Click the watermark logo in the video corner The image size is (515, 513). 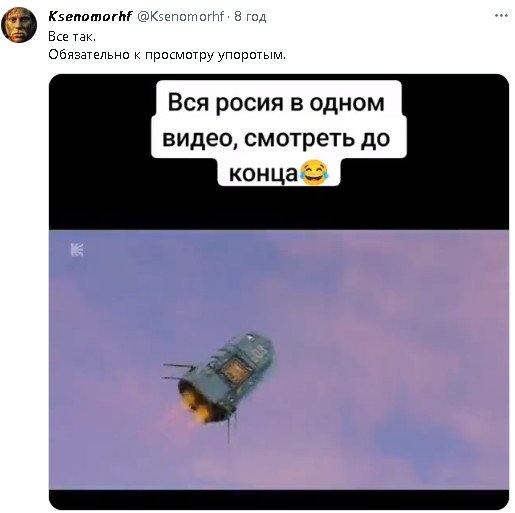point(77,250)
